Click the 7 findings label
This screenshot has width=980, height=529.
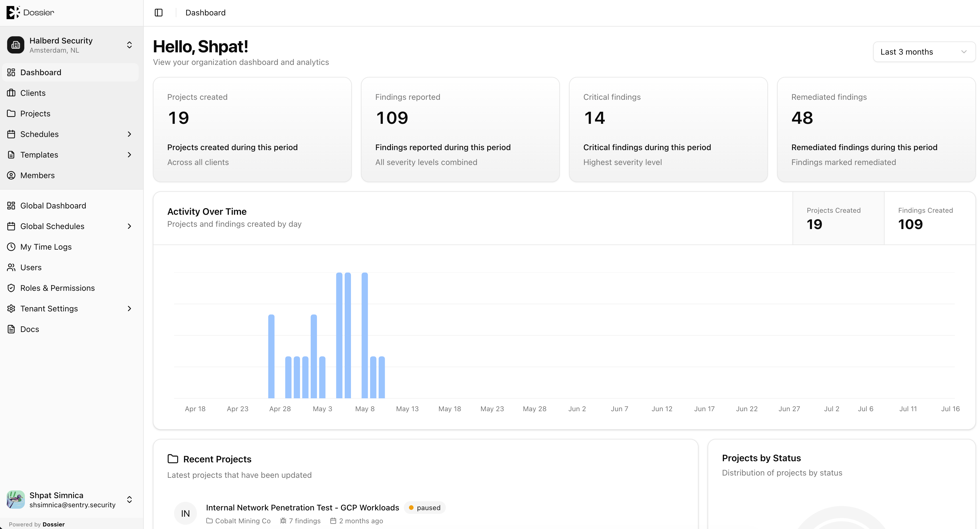click(x=300, y=521)
